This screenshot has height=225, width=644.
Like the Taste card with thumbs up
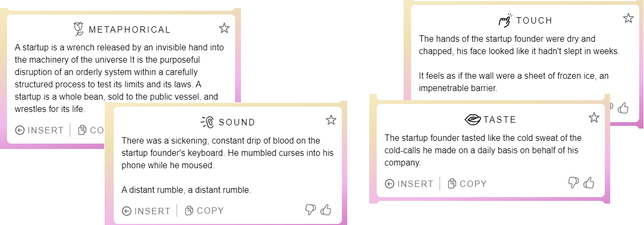(589, 183)
